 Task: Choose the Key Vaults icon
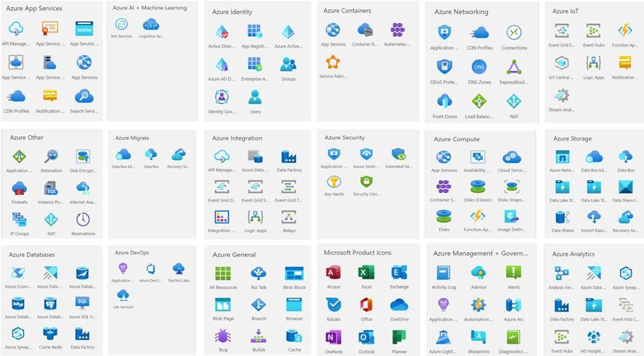click(x=334, y=182)
